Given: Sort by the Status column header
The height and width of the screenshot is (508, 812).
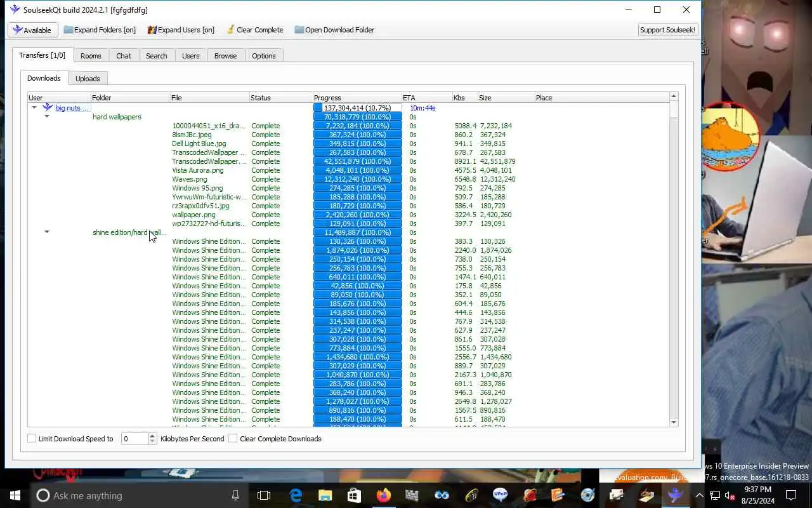Looking at the screenshot, I should click(281, 98).
